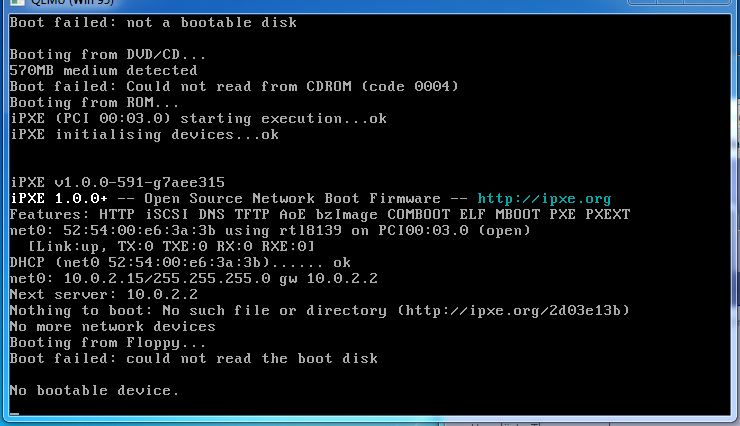Open the http://ipxe.org link in banner
The width and height of the screenshot is (740, 426).
pyautogui.click(x=544, y=199)
